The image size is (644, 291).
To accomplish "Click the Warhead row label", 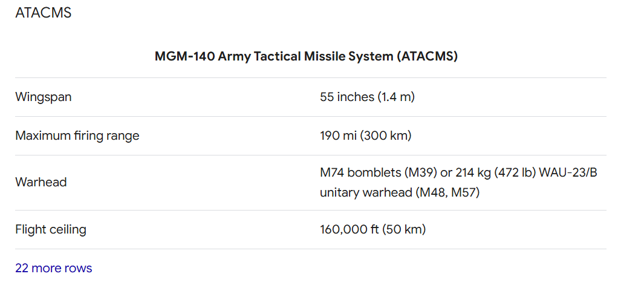I will click(x=41, y=182).
